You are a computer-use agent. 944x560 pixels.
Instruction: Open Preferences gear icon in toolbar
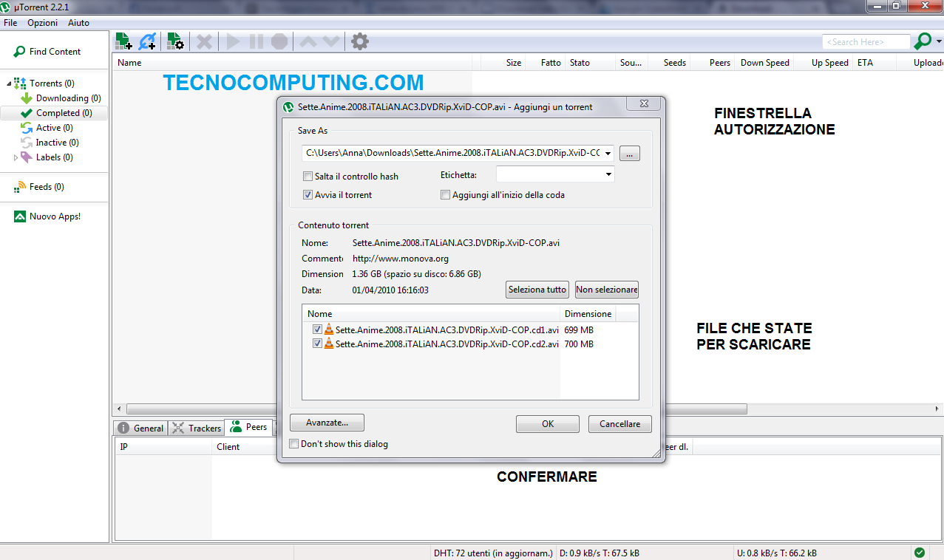click(359, 41)
